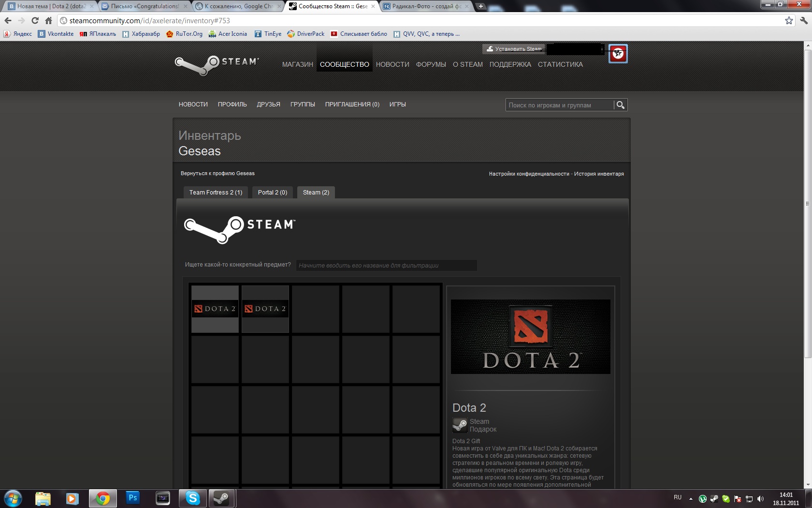Screen dimensions: 812x508
Task: Open ГРУППЫ in the community submenu
Action: click(303, 105)
